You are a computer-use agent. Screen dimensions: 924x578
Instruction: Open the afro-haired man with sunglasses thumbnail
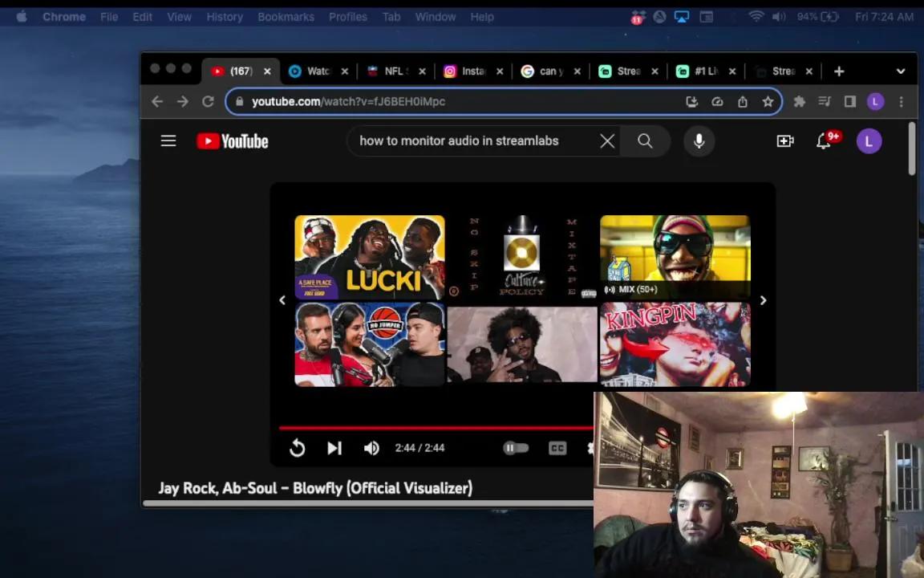click(522, 344)
